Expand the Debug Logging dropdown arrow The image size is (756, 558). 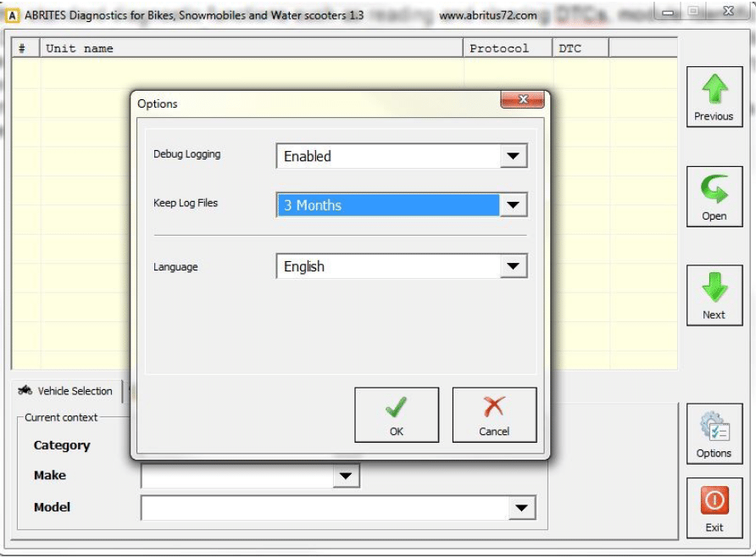[512, 157]
